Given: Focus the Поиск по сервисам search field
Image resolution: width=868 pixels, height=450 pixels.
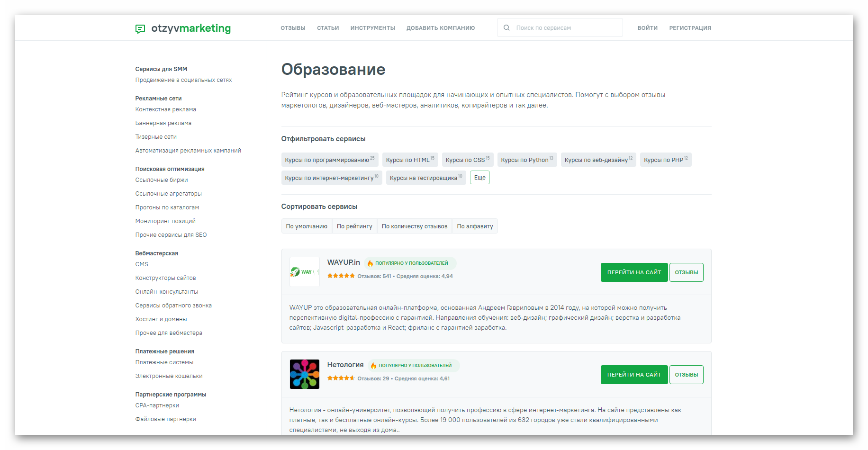Looking at the screenshot, I should (x=560, y=27).
